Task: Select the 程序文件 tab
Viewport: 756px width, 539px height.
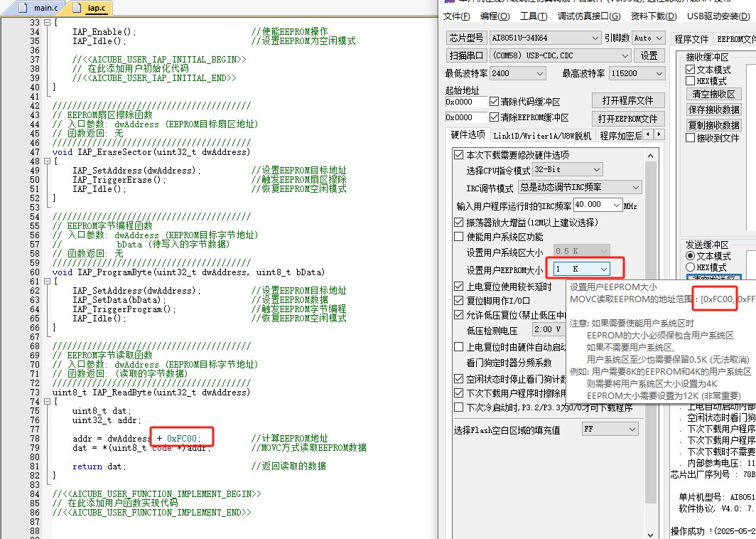Action: [691, 39]
